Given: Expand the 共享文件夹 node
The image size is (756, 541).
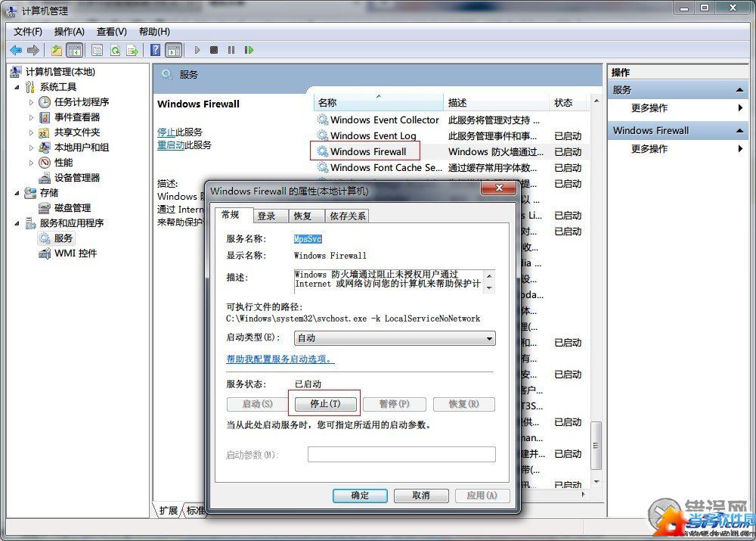Looking at the screenshot, I should click(x=31, y=132).
